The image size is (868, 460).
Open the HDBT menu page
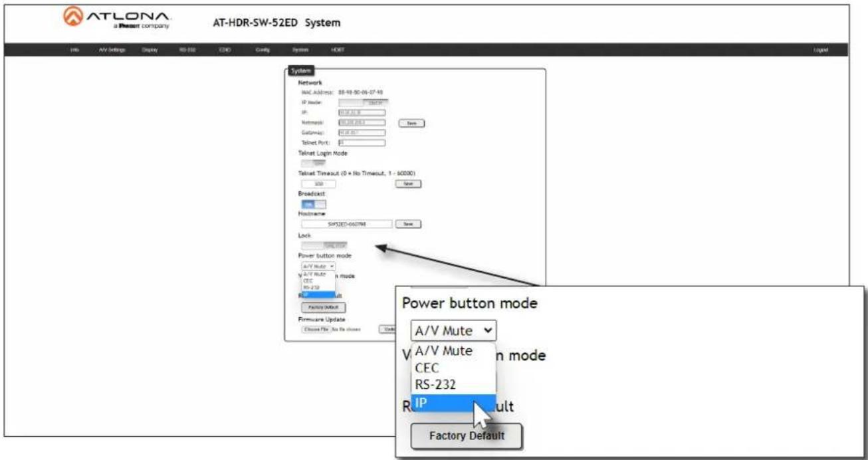(x=337, y=51)
